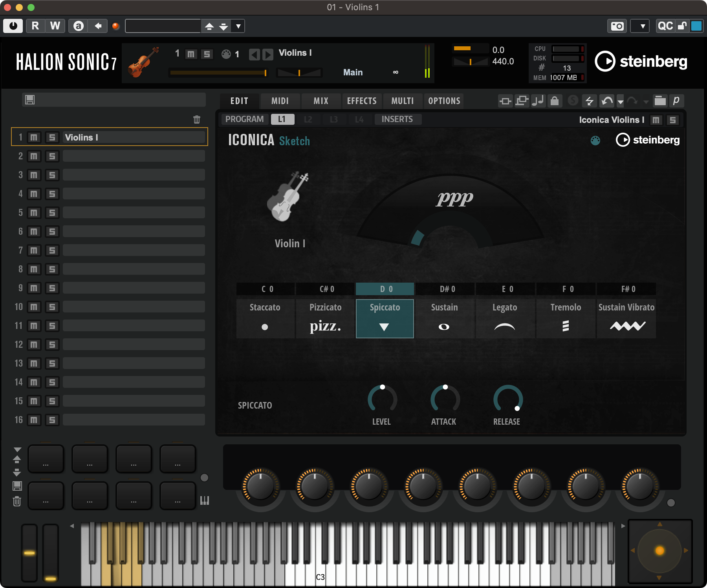Select the Legato articulation
707x588 pixels.
pyautogui.click(x=505, y=318)
